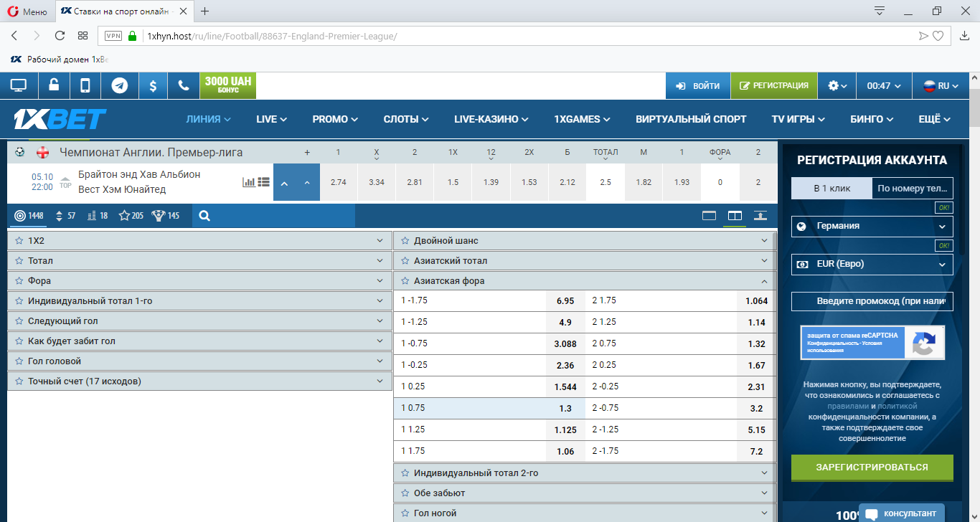Image resolution: width=980 pixels, height=522 pixels.
Task: Open the Live-казино menu
Action: coord(491,119)
